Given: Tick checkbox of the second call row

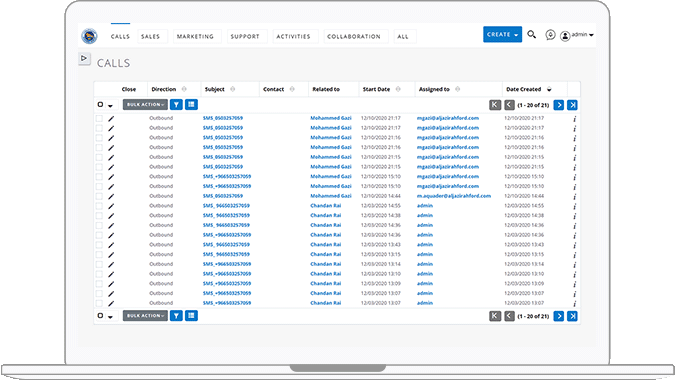Looking at the screenshot, I should tap(99, 128).
